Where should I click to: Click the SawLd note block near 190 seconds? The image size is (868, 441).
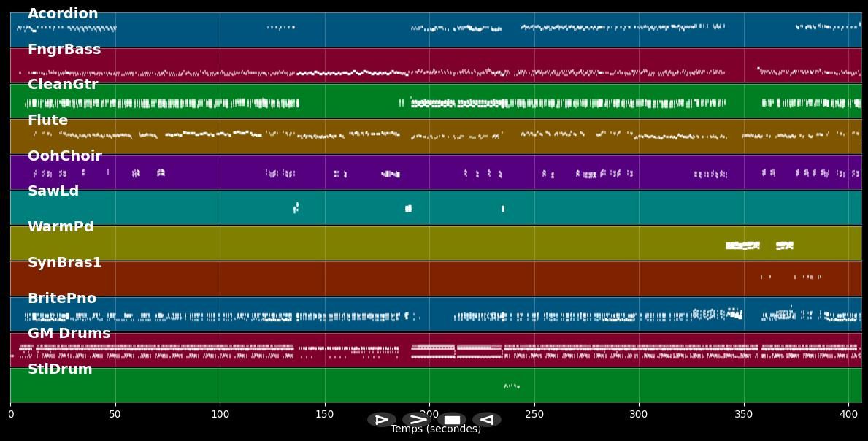408,209
